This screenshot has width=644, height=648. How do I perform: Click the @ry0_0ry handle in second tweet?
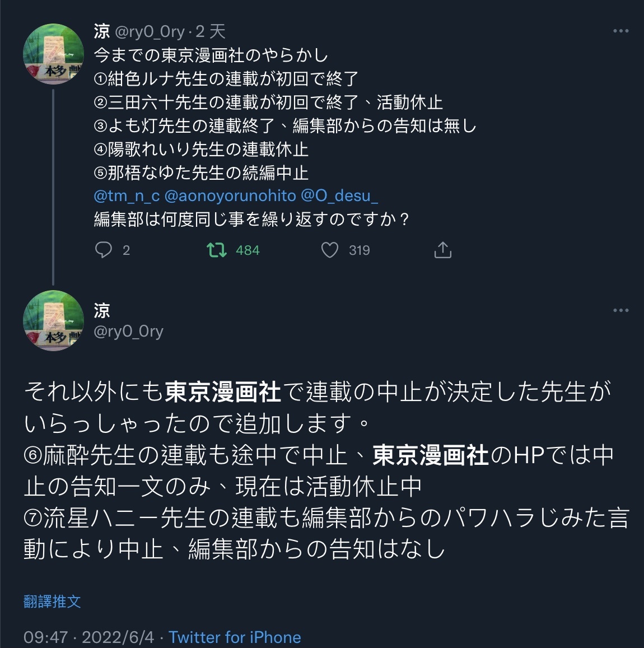[x=128, y=331]
